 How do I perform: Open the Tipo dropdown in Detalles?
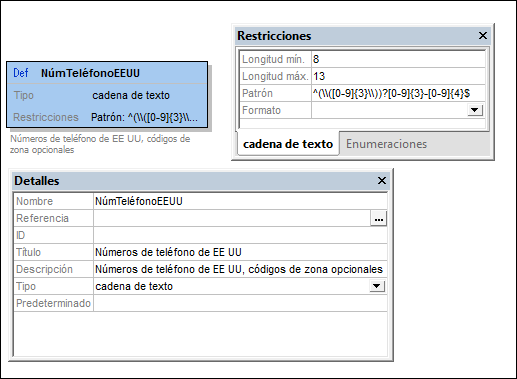pyautogui.click(x=377, y=286)
